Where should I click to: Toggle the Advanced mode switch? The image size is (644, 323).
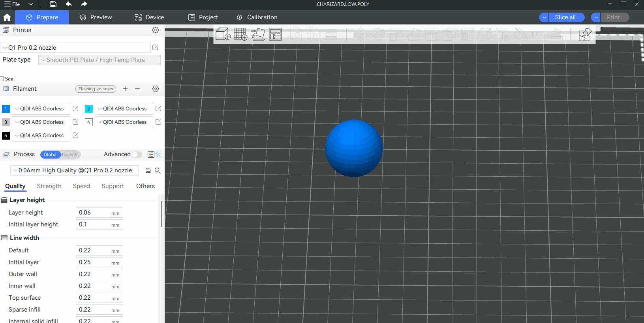(137, 155)
